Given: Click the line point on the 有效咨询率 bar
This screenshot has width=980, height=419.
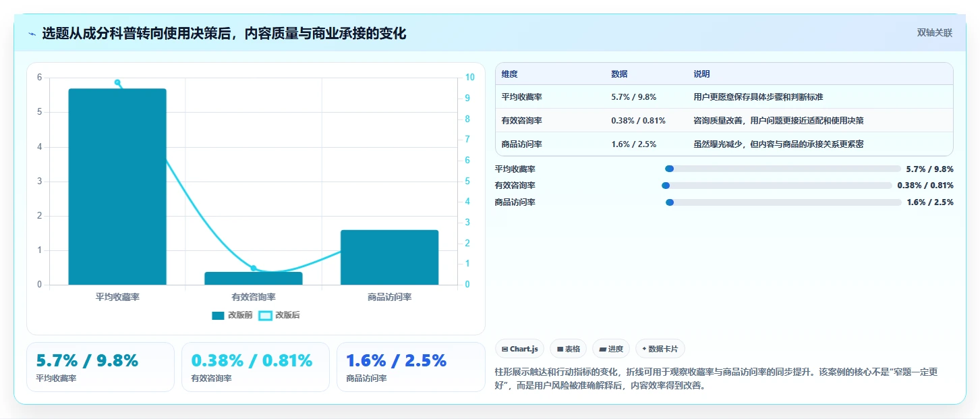Looking at the screenshot, I should (254, 268).
